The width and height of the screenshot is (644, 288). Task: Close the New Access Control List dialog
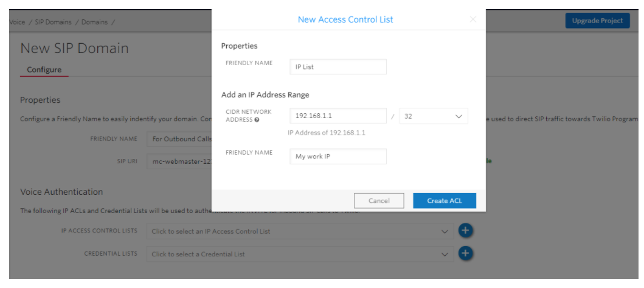(473, 19)
